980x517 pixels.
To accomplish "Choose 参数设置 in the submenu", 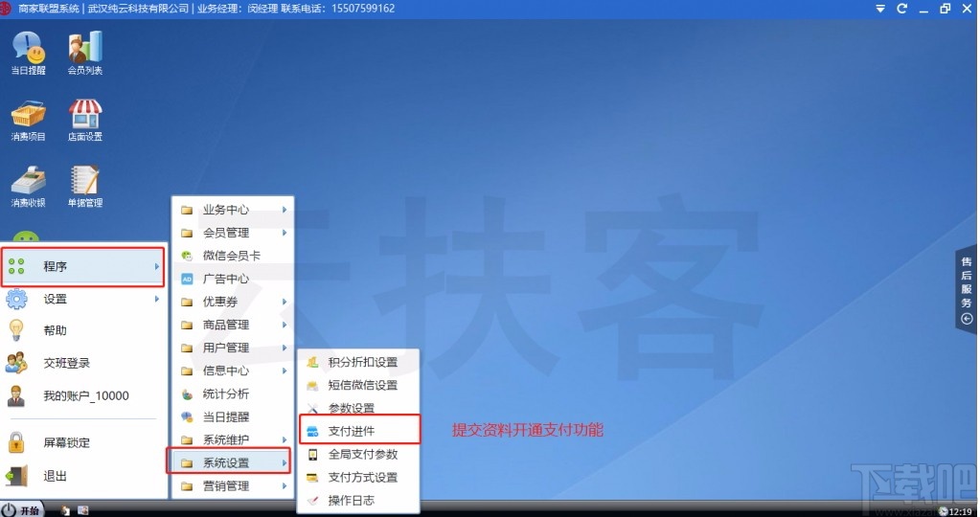I will tap(357, 409).
